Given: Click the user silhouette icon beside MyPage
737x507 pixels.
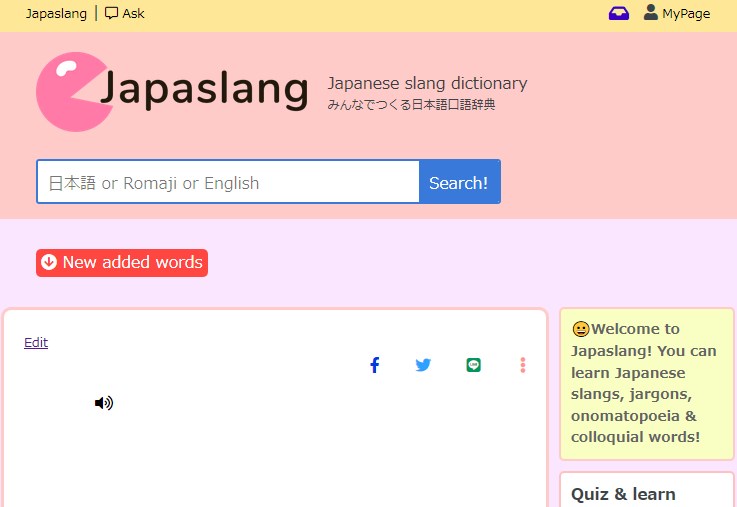Looking at the screenshot, I should point(650,13).
